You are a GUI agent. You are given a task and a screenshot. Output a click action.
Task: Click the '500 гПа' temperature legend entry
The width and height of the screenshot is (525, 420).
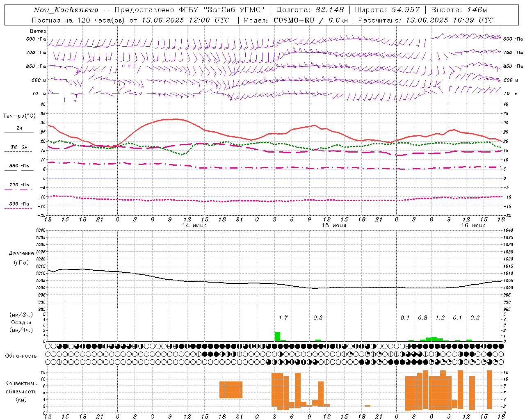pyautogui.click(x=19, y=204)
